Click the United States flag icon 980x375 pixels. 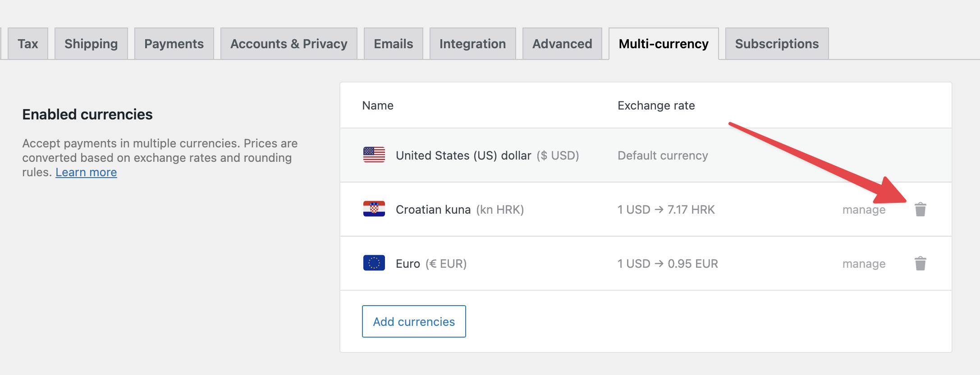coord(374,155)
